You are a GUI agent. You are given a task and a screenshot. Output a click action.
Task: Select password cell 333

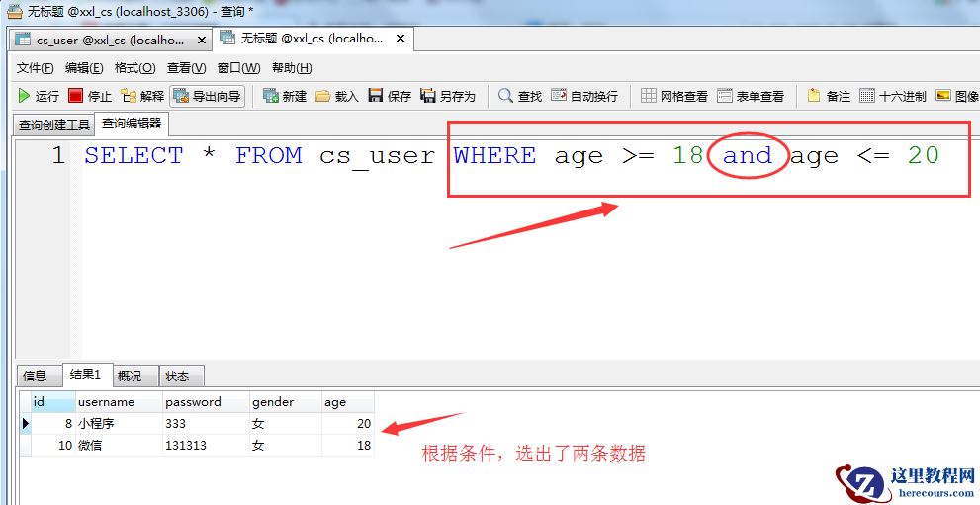coord(206,423)
